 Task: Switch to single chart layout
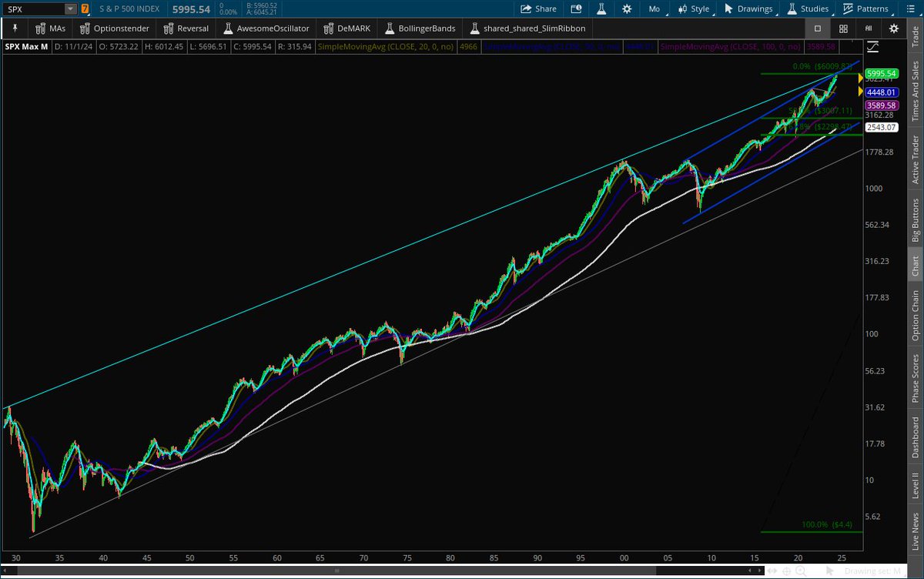(x=818, y=28)
